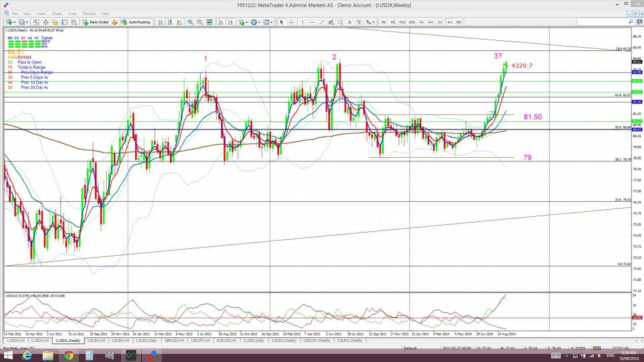644x362 pixels.
Task: Open the Charts menu
Action: pos(57,14)
